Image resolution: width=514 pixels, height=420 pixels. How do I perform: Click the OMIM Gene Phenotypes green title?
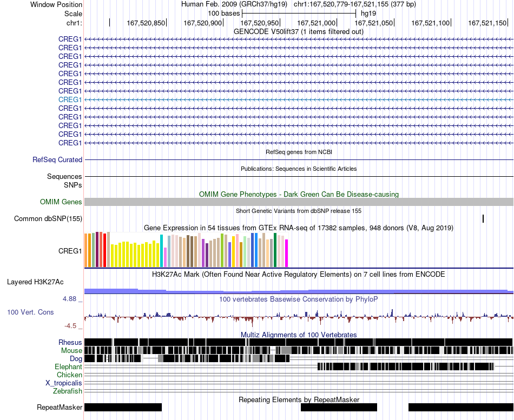[x=299, y=194]
